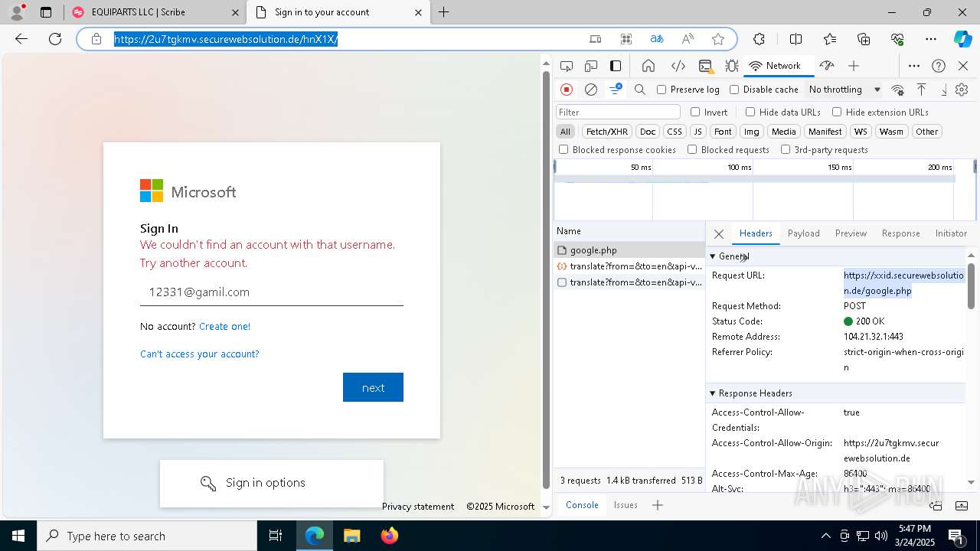
Task: Click the network Filter input field
Action: click(x=618, y=112)
